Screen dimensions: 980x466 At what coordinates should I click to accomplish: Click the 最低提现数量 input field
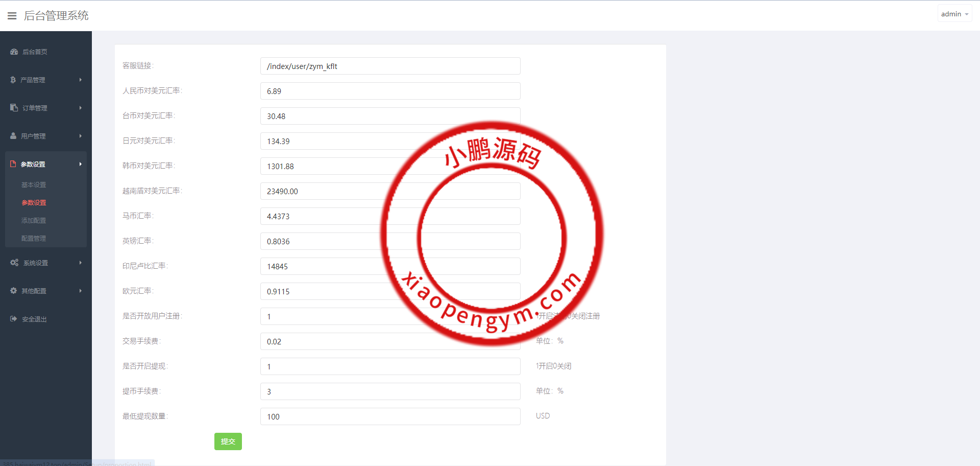coord(390,416)
